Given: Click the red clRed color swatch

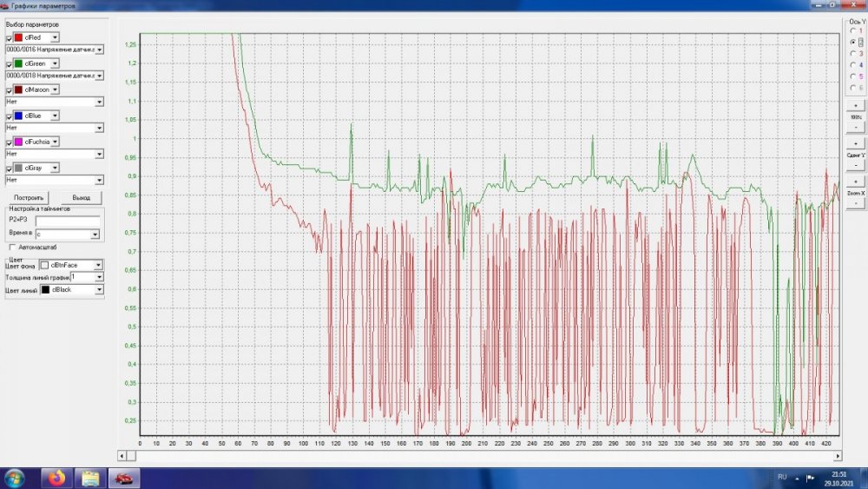Looking at the screenshot, I should tap(18, 37).
